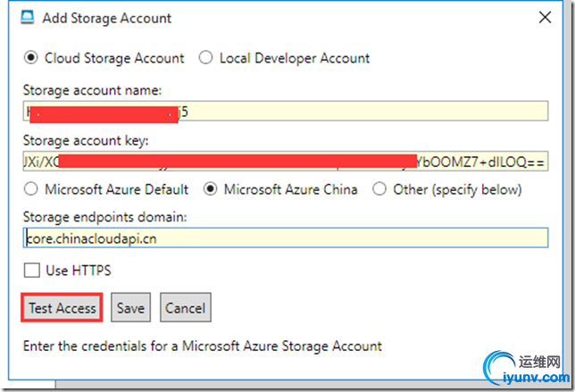Click the 'Enter the credentials' hint text
The width and height of the screenshot is (575, 392).
click(x=203, y=346)
